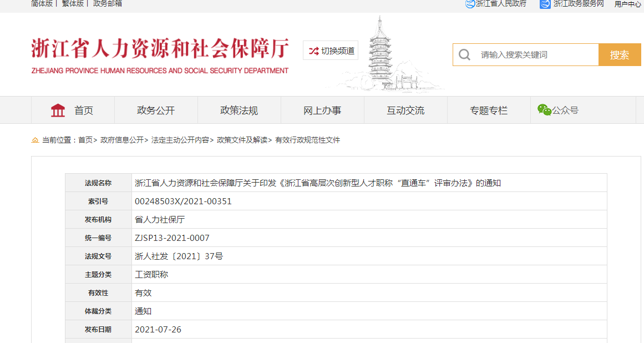Click the 浙江政务服务网 logo icon

545,4
